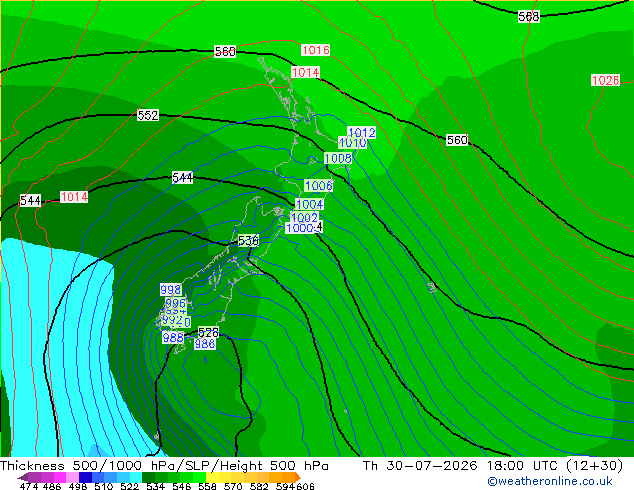Click the blue '1000' isobar label
Screen dimensions: 634x490
pos(299,228)
